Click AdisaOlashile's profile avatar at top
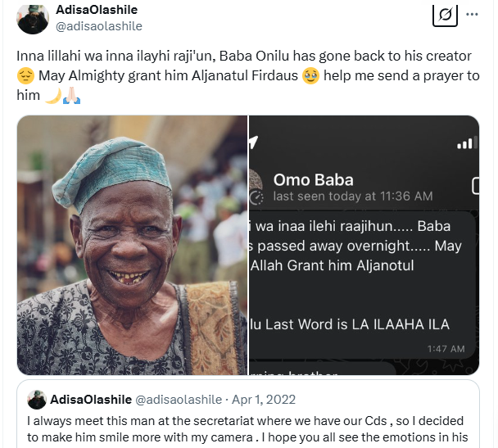 34,17
